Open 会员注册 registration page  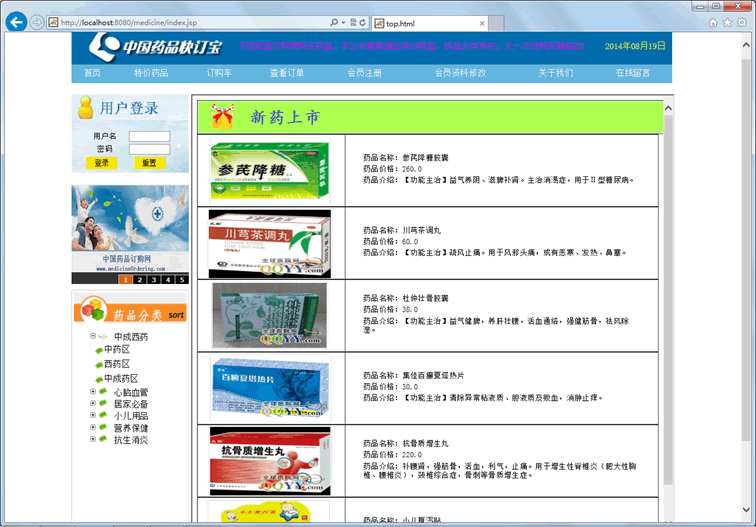[364, 73]
